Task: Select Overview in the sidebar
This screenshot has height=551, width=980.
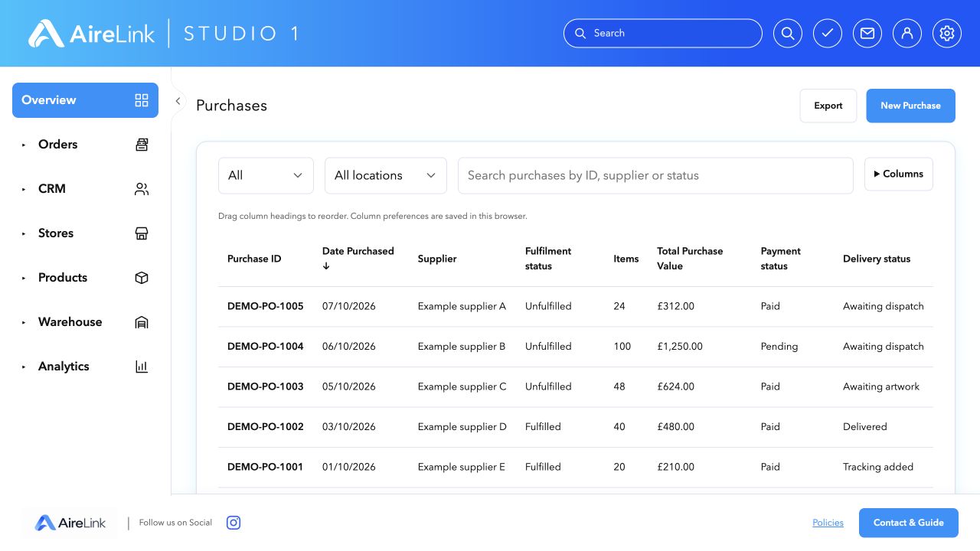Action: 85,100
